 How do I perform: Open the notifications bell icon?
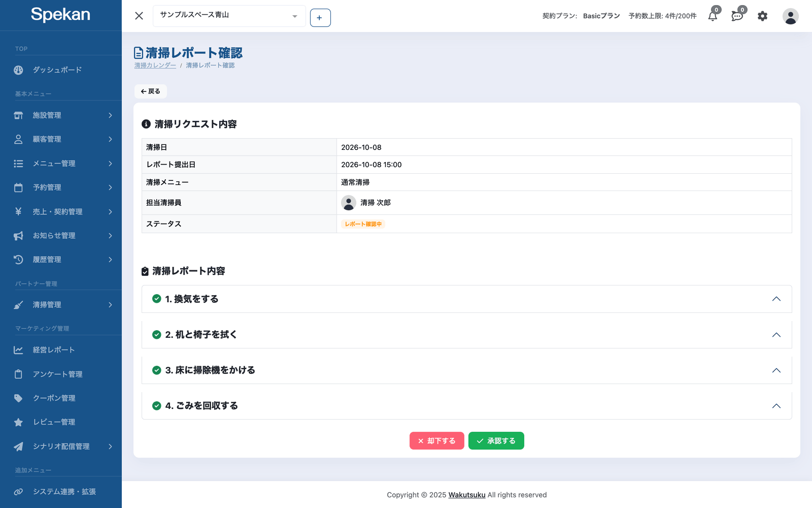click(713, 16)
